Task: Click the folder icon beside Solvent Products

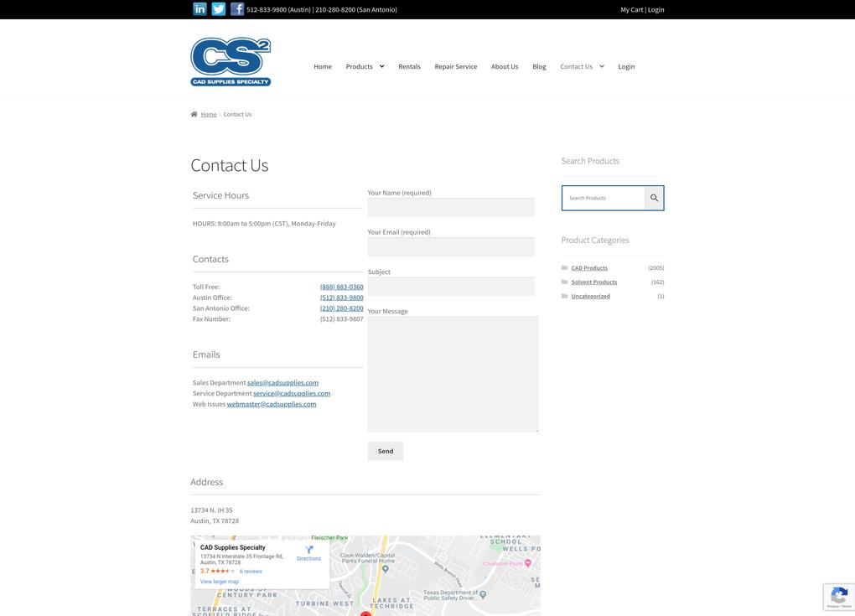Action: coord(564,282)
